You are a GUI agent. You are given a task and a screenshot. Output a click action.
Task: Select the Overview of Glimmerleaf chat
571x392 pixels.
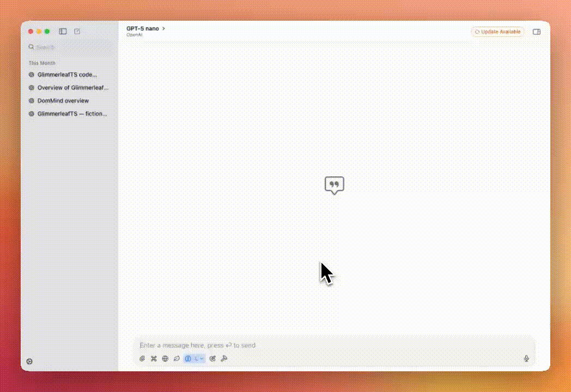pos(72,88)
